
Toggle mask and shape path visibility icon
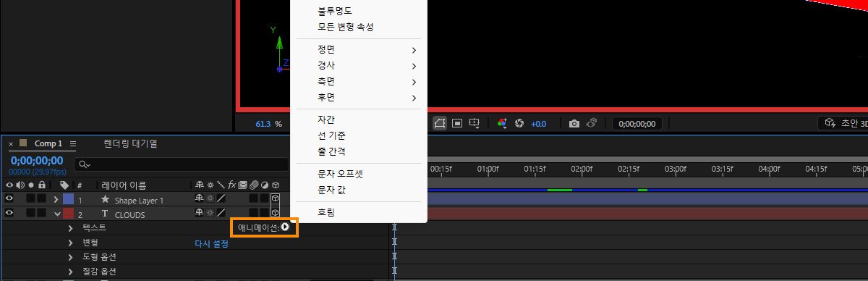tap(440, 123)
